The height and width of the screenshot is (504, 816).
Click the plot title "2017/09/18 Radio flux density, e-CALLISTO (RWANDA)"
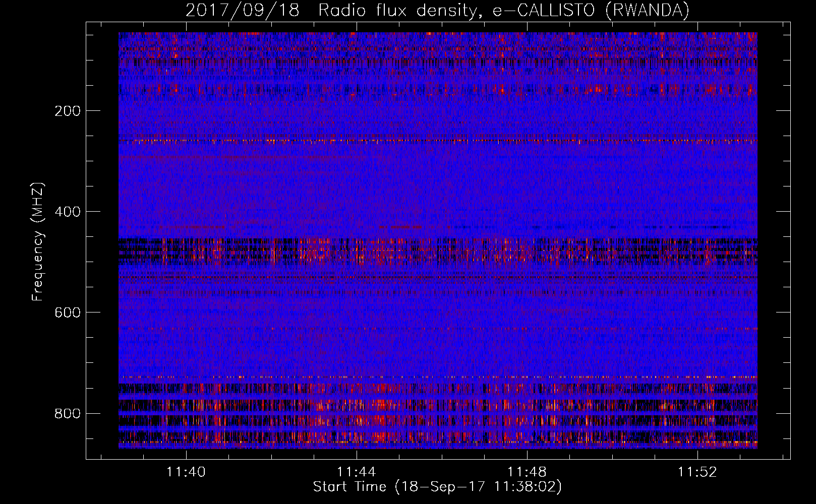click(x=437, y=11)
